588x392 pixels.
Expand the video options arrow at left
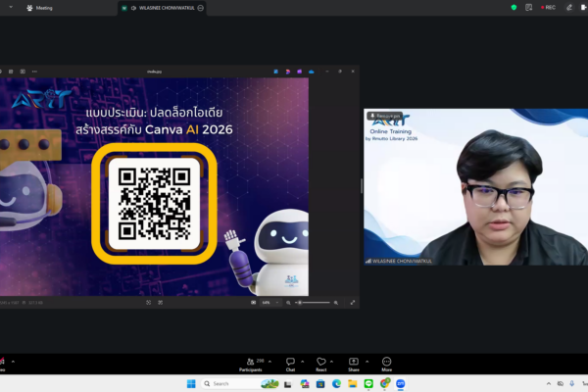(x=13, y=362)
